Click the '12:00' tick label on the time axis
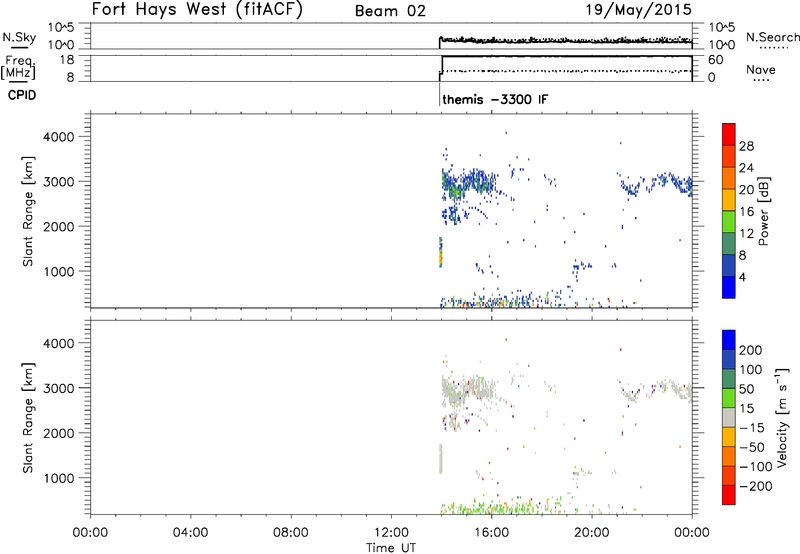800x554 pixels. coord(391,533)
